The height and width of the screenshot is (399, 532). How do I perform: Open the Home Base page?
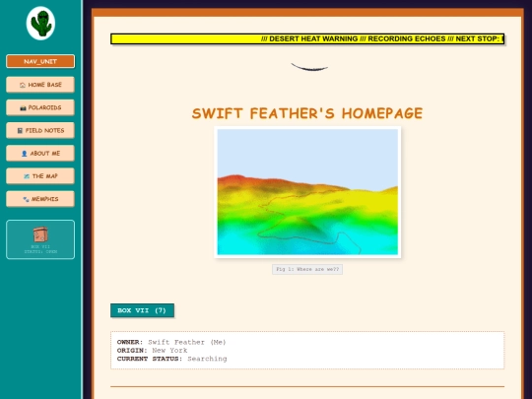tap(40, 85)
